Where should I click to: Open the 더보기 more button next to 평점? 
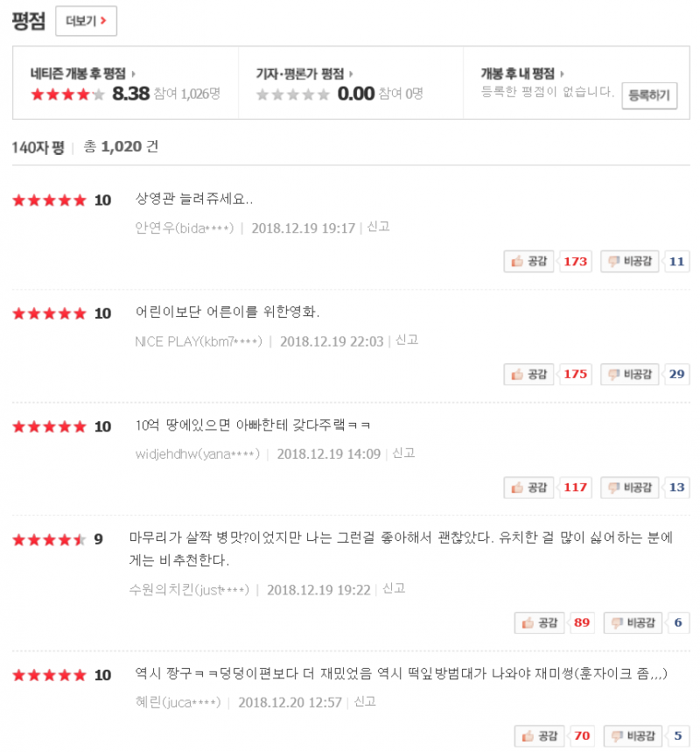(x=86, y=22)
